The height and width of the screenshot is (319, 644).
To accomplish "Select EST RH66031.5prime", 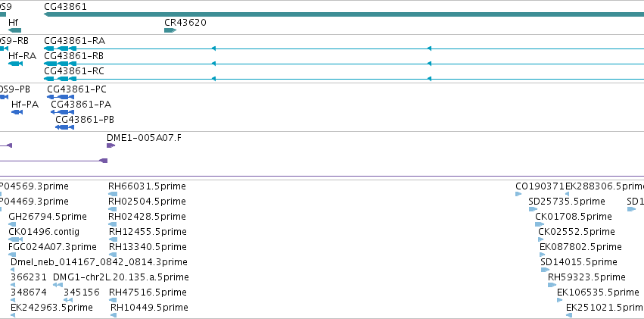I will (x=147, y=186).
